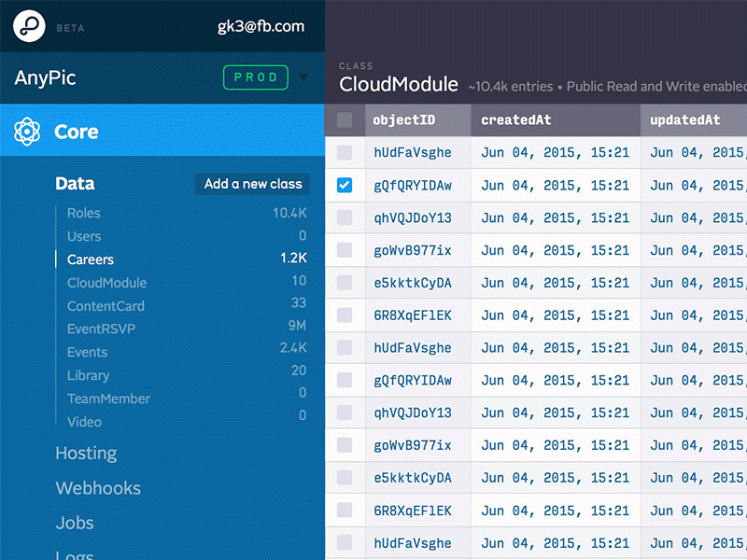The height and width of the screenshot is (560, 747).
Task: Tick checkbox of the first goWvB977ix row
Action: pos(345,250)
